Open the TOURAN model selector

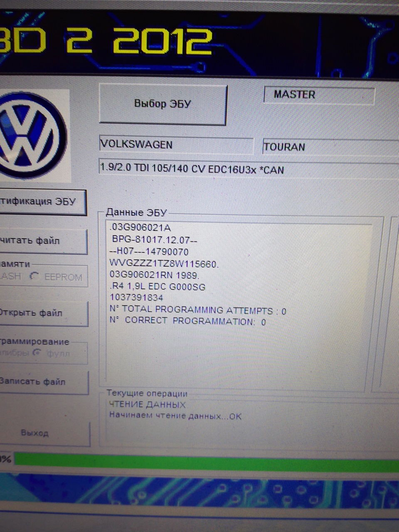pyautogui.click(x=328, y=147)
